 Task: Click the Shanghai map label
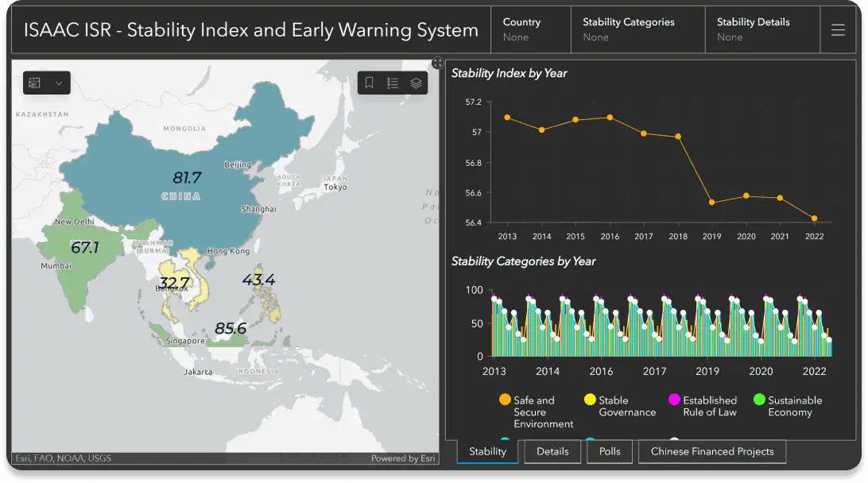(258, 209)
